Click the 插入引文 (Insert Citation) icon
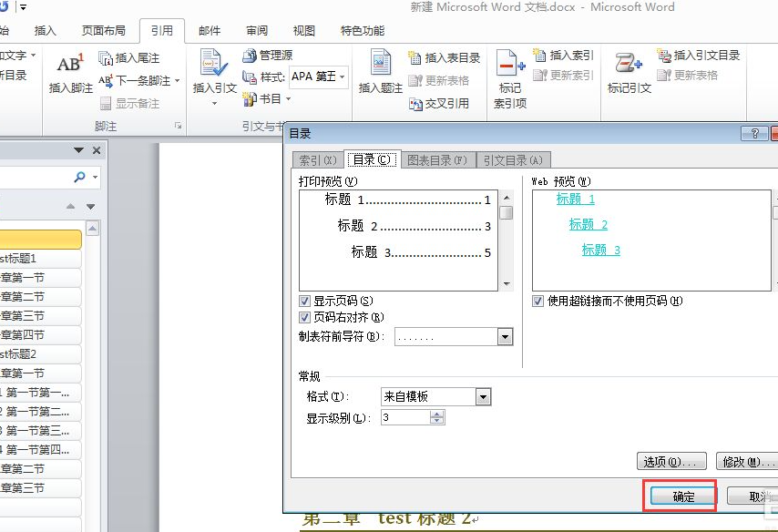 pyautogui.click(x=214, y=66)
